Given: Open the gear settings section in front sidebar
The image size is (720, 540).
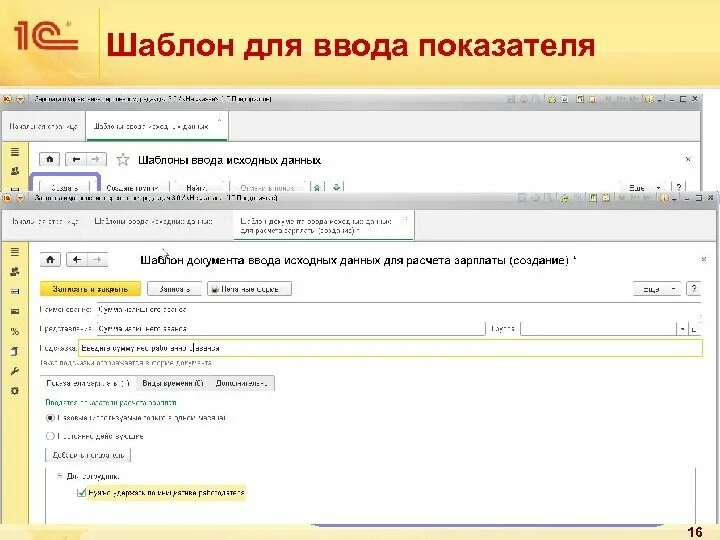Looking at the screenshot, I should tap(15, 391).
